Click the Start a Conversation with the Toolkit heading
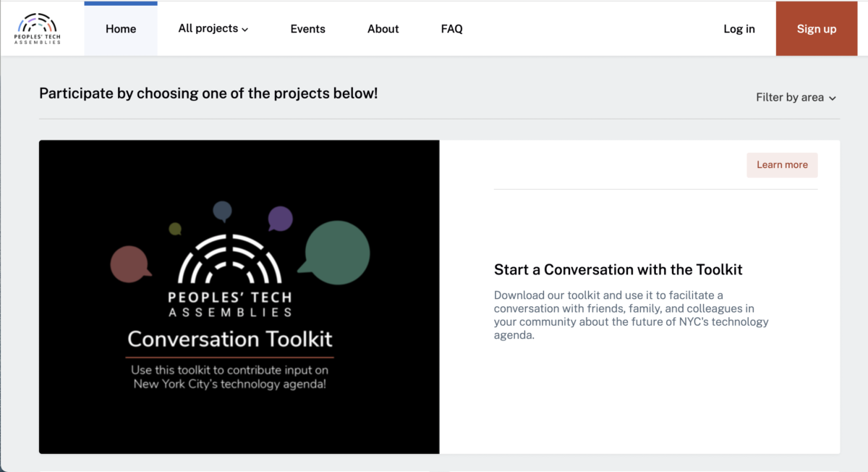The width and height of the screenshot is (868, 472). click(x=618, y=270)
